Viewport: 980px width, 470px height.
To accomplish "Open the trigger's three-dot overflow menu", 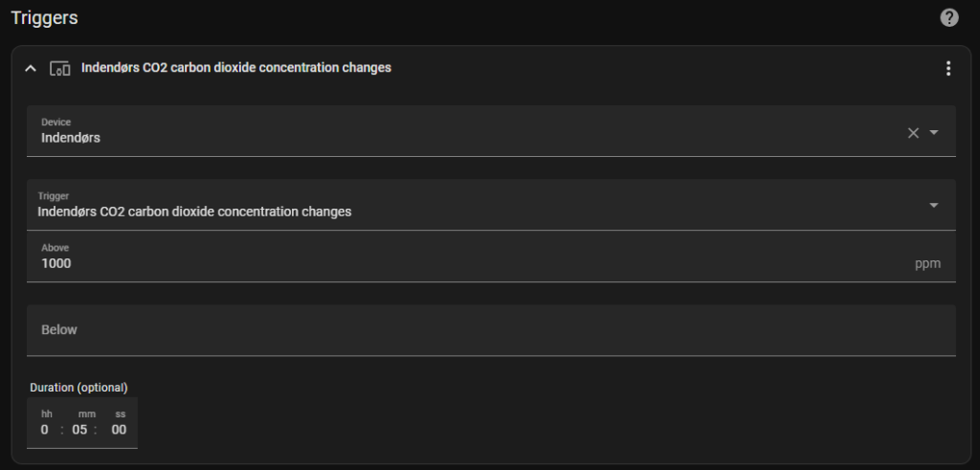I will [x=947, y=68].
